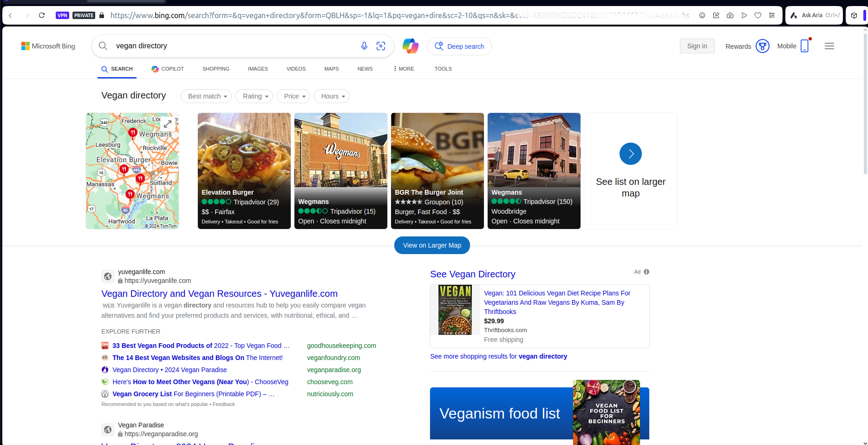Toggle the VPN badge in the address bar
Image resolution: width=868 pixels, height=445 pixels.
pyautogui.click(x=62, y=15)
